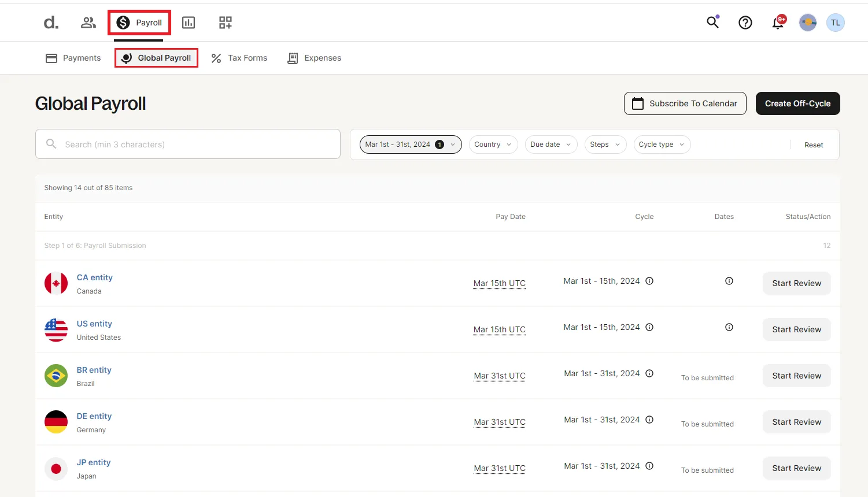The height and width of the screenshot is (497, 868).
Task: Open the Reports chart icon
Action: click(x=189, y=23)
